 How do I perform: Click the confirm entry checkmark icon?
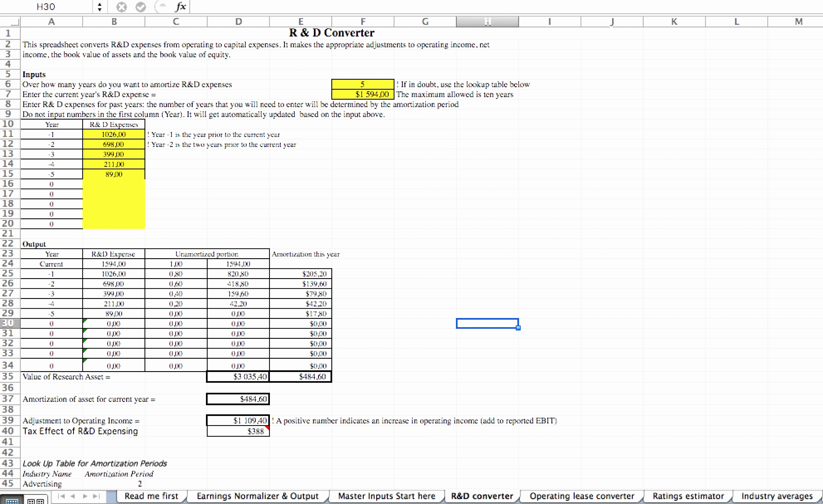click(x=141, y=7)
